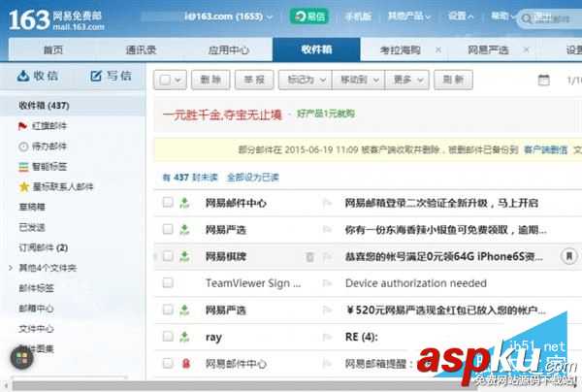Screen dimensions: 582x392
Task: Click the bookmark circle icon on the 网易棋牌 row
Action: click(569, 256)
